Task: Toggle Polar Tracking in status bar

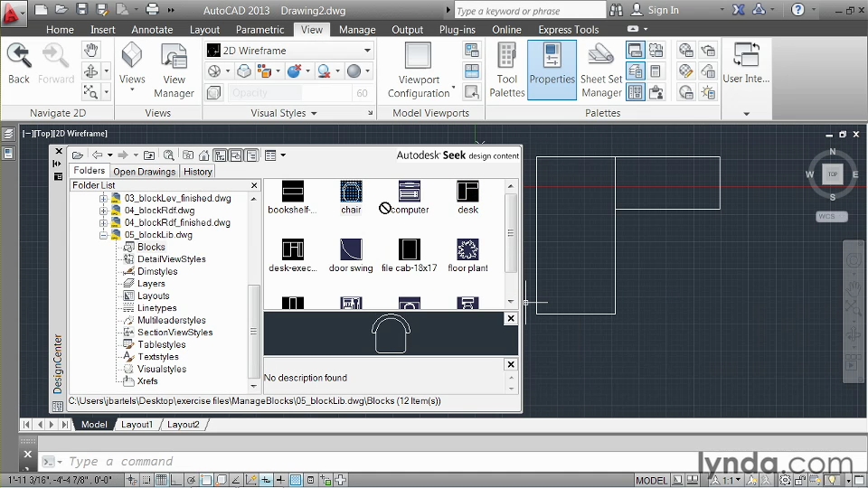Action: click(191, 480)
